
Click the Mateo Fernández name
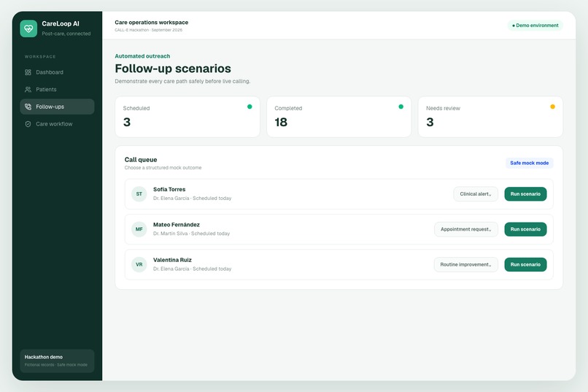tap(177, 225)
